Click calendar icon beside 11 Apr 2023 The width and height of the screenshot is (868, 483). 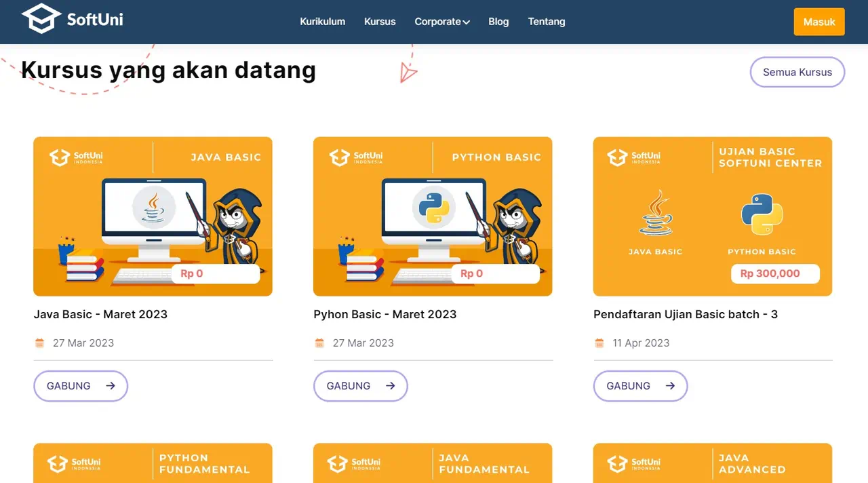point(599,343)
